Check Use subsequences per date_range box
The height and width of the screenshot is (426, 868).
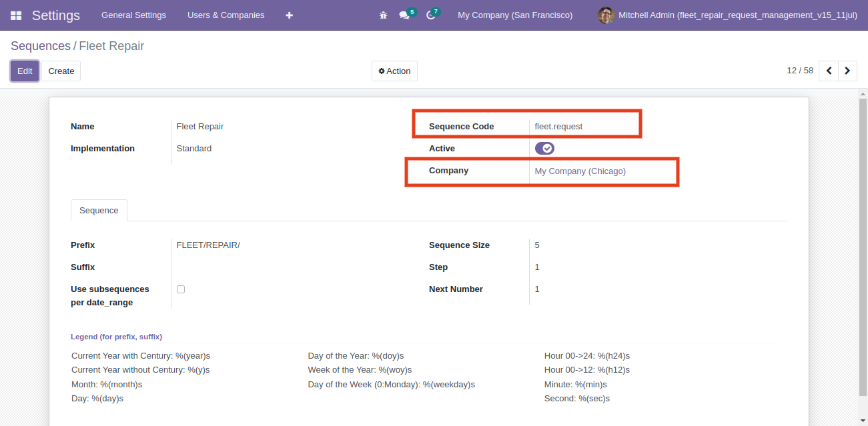tap(181, 289)
